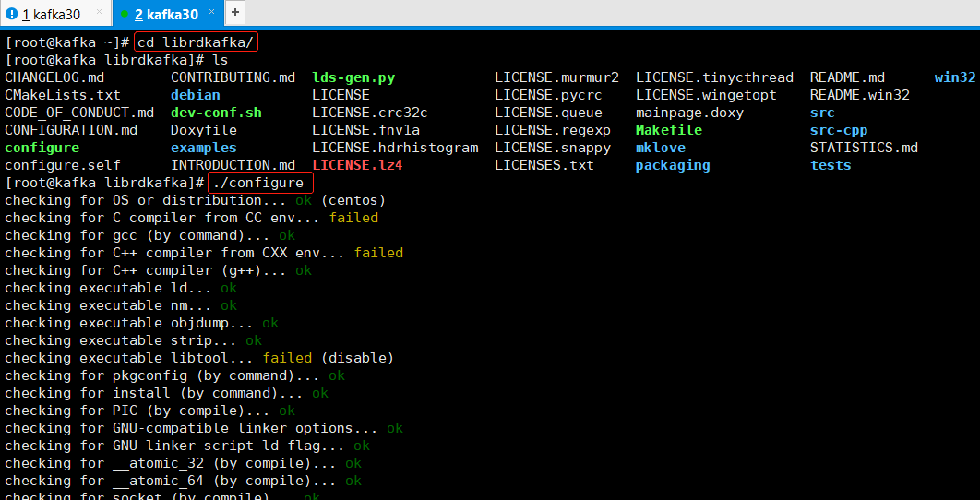Viewport: 980px width, 500px height.
Task: Click 'checking for PIC (by compile)' line
Action: pos(150,410)
